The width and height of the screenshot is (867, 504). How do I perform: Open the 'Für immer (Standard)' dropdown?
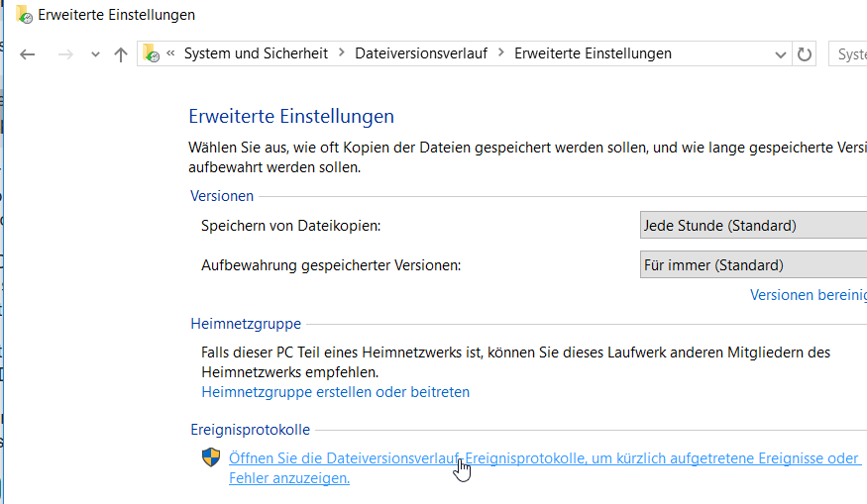753,265
